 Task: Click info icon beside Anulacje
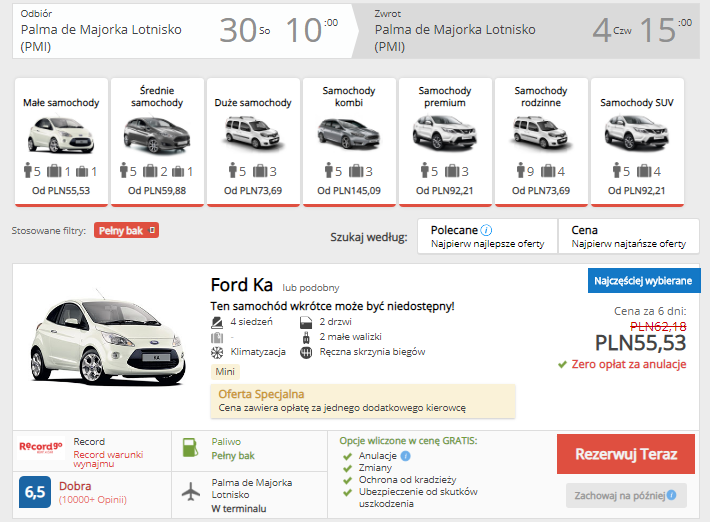(x=405, y=456)
